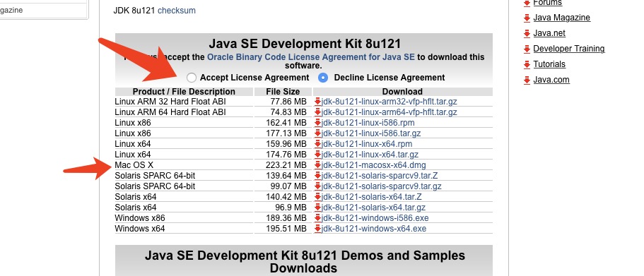This screenshot has height=276, width=644.
Task: Click the Demos and Samples Downloads heading
Action: pos(305,262)
